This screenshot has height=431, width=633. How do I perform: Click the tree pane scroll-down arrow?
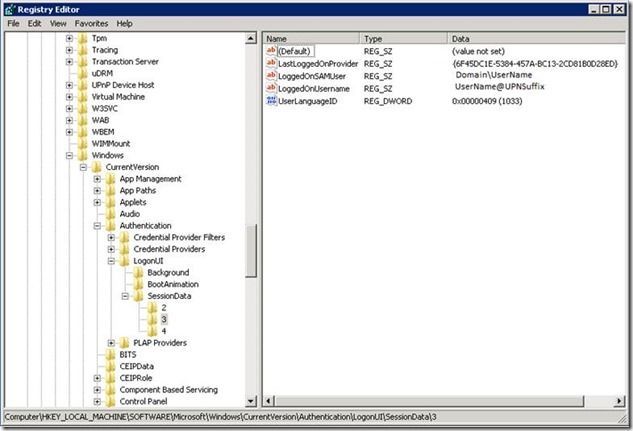251,401
